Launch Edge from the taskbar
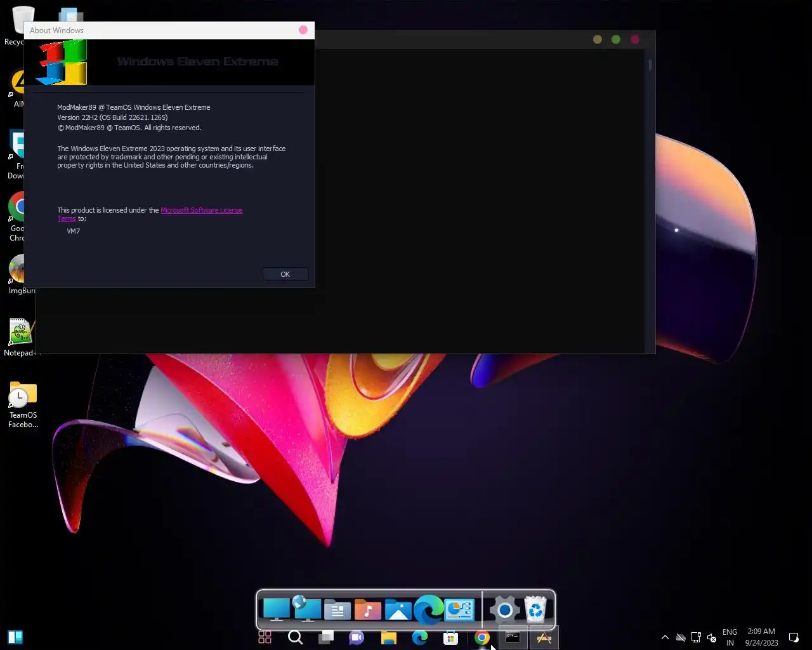The image size is (812, 650). 420,637
